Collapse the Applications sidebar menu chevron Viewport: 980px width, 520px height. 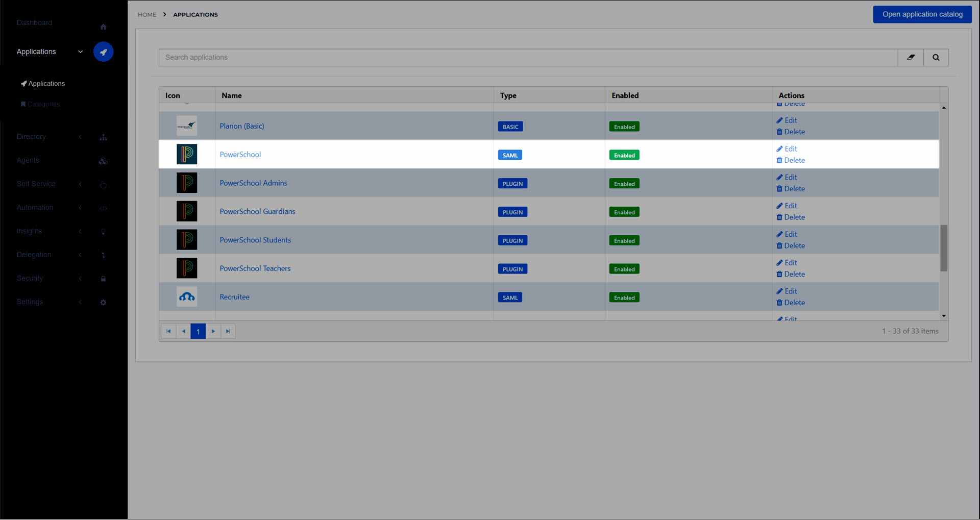click(80, 52)
